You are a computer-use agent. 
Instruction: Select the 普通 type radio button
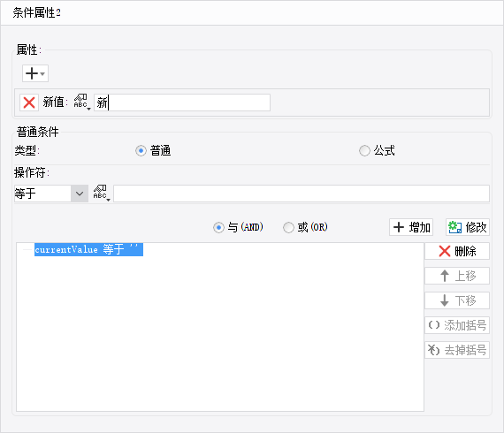pos(141,150)
